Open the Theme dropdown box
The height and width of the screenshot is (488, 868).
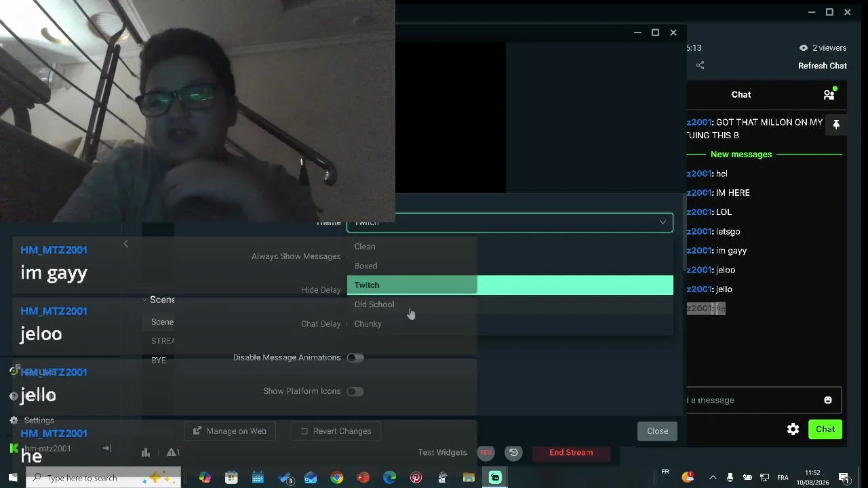[x=510, y=223]
